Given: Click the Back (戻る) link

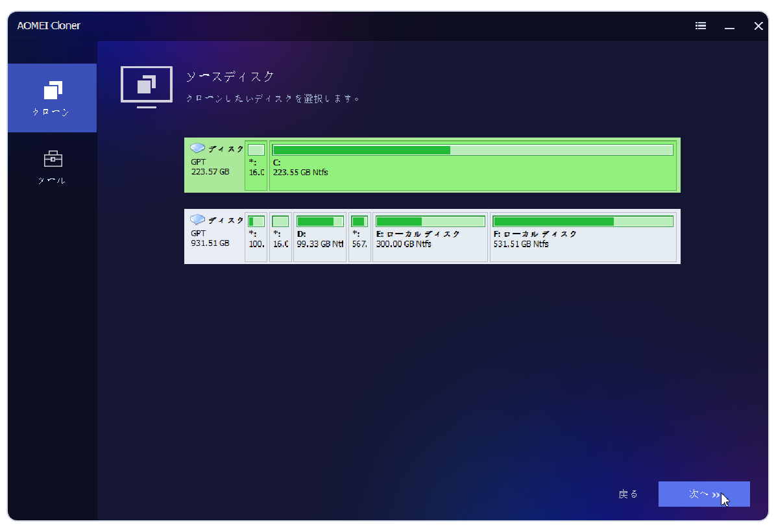Looking at the screenshot, I should 627,494.
